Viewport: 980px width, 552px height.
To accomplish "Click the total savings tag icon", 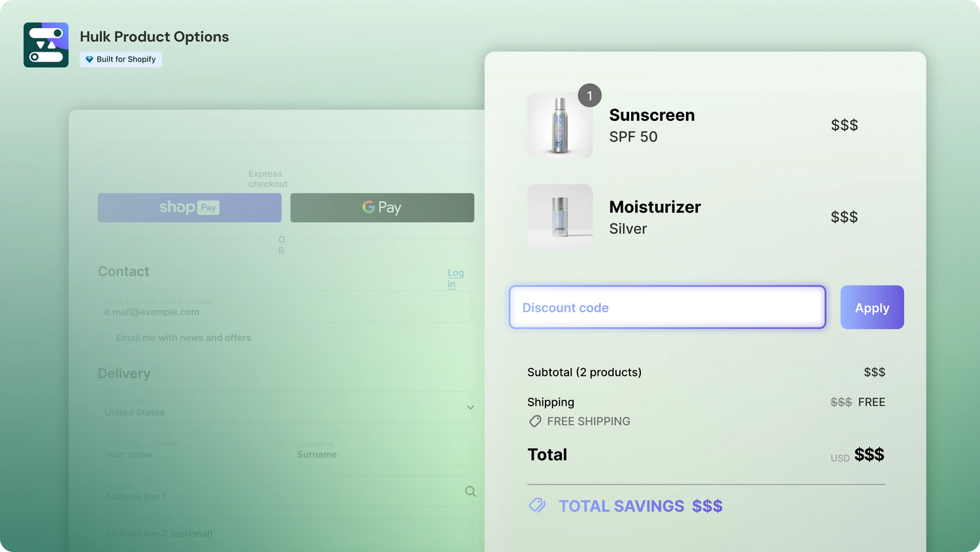I will click(x=537, y=506).
